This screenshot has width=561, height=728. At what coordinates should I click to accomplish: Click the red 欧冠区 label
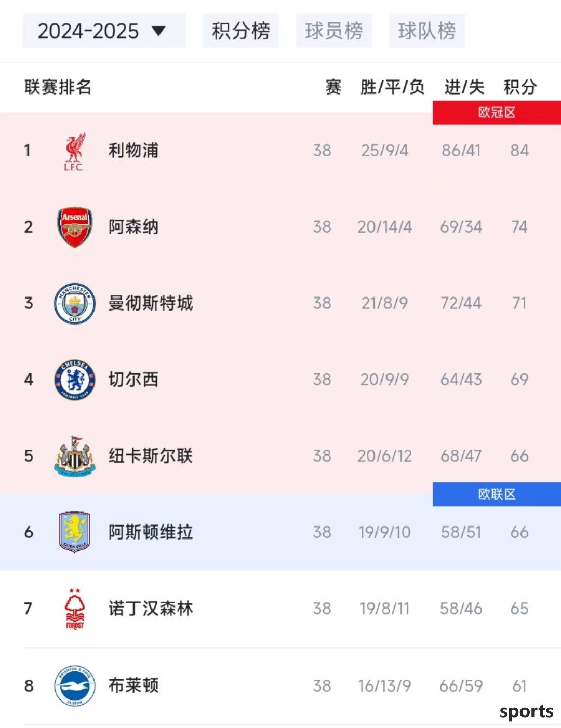497,113
